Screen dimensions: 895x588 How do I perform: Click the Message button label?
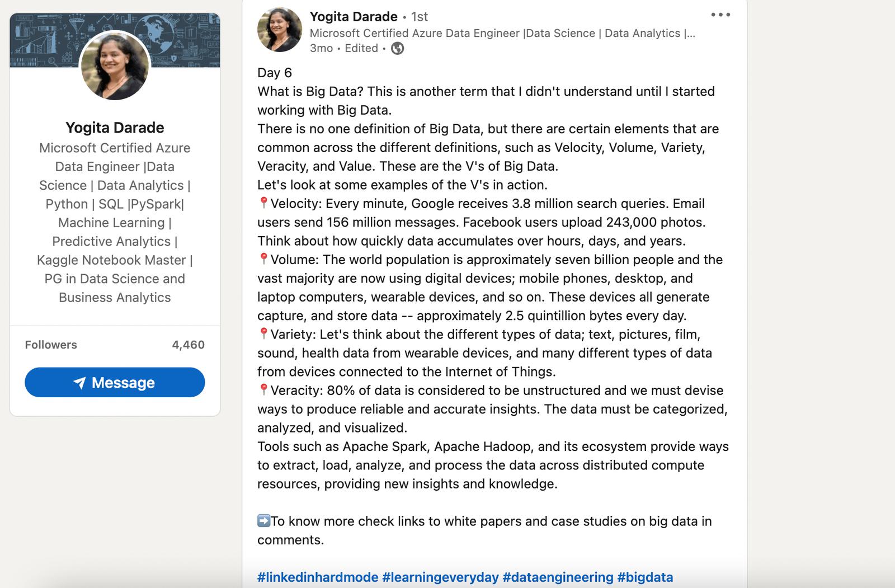pyautogui.click(x=123, y=383)
